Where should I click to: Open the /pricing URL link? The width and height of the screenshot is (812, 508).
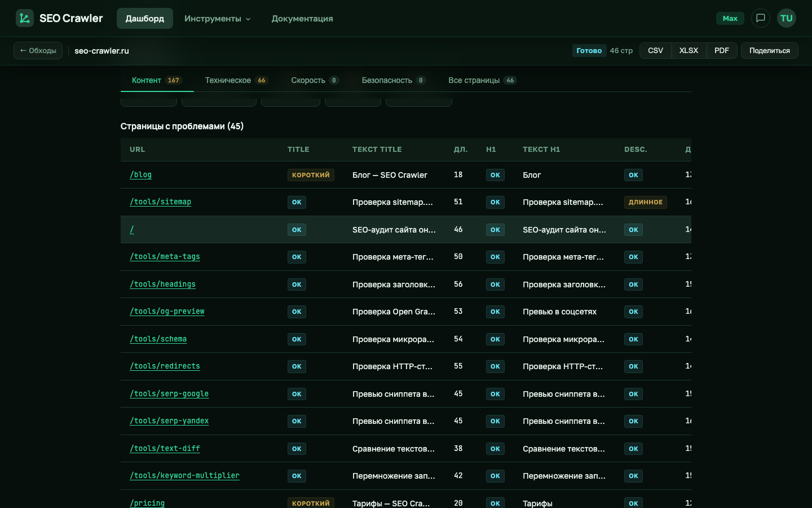tap(147, 503)
